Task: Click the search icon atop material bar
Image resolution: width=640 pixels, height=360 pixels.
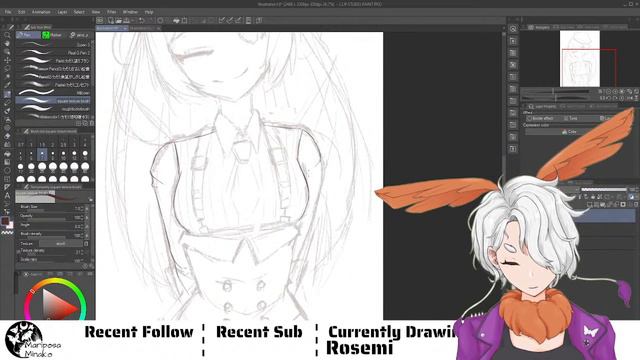Action: (x=513, y=29)
